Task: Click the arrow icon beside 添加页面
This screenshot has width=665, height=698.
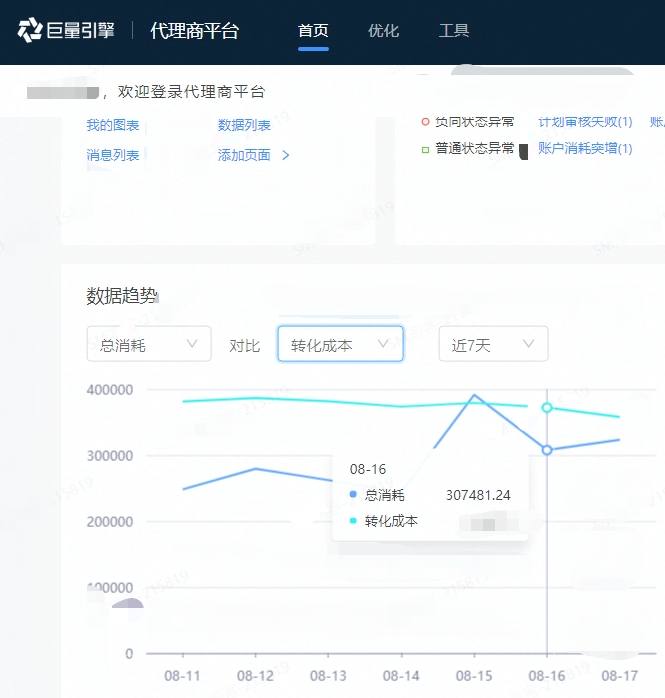Action: pyautogui.click(x=286, y=155)
